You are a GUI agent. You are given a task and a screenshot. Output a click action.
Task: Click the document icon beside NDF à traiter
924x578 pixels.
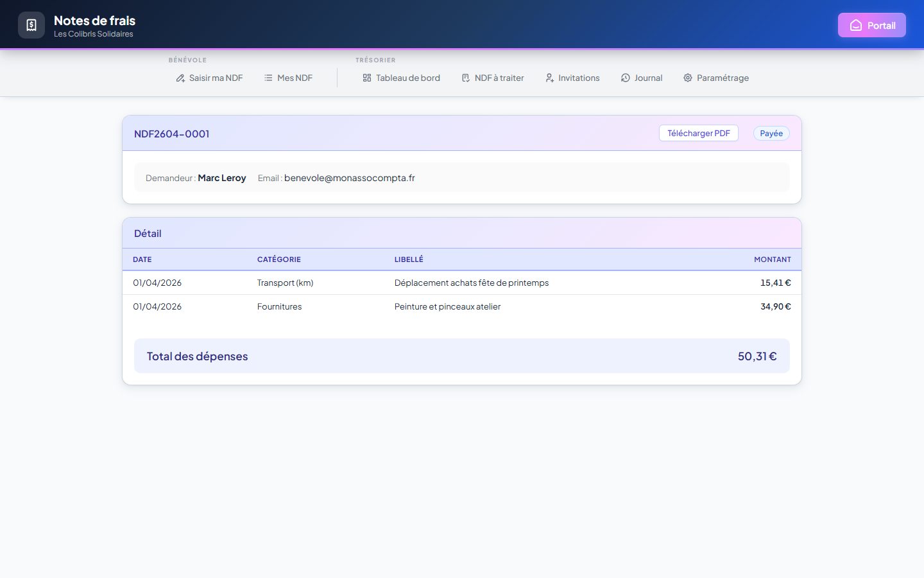coord(466,78)
